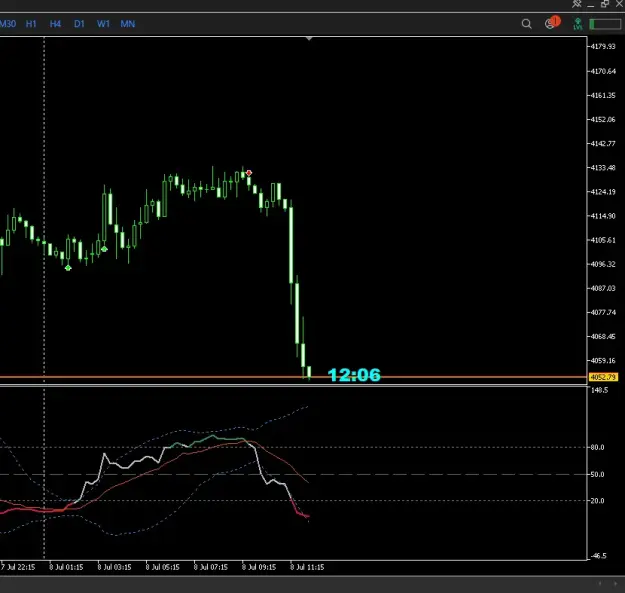625x593 pixels.
Task: Switch chart to H4 timeframe
Action: point(55,24)
